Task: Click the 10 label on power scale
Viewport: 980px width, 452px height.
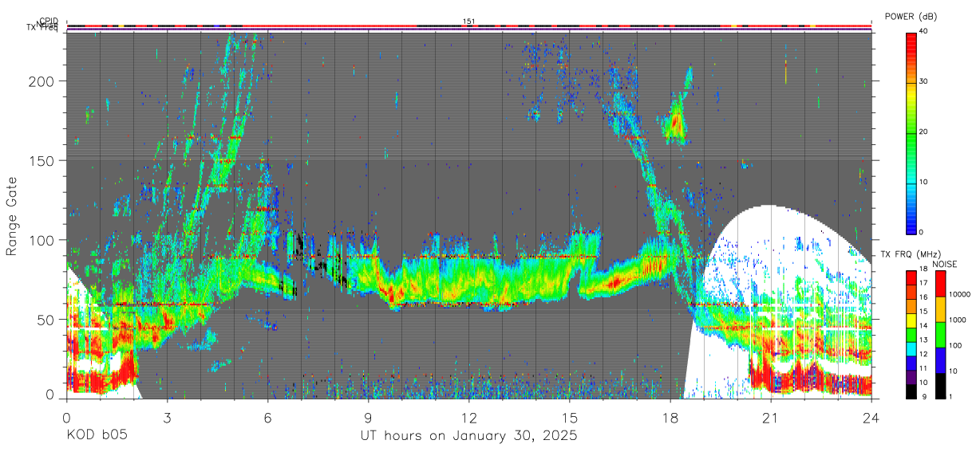Action: point(925,182)
